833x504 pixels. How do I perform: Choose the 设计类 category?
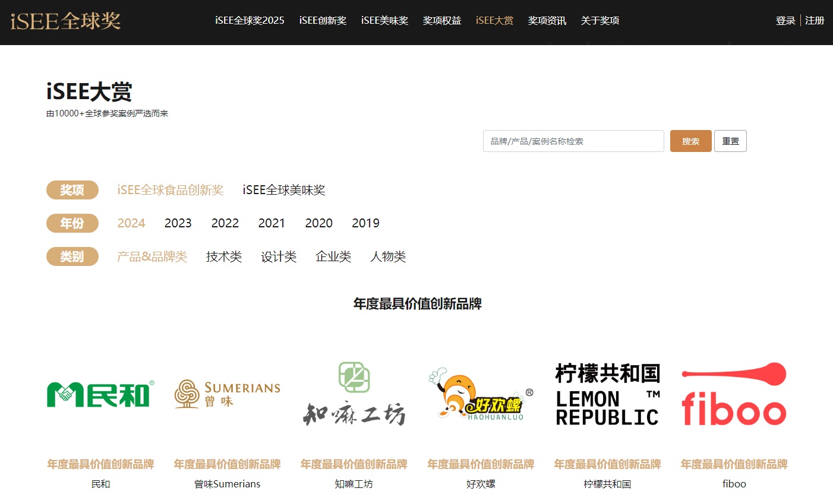(x=279, y=256)
